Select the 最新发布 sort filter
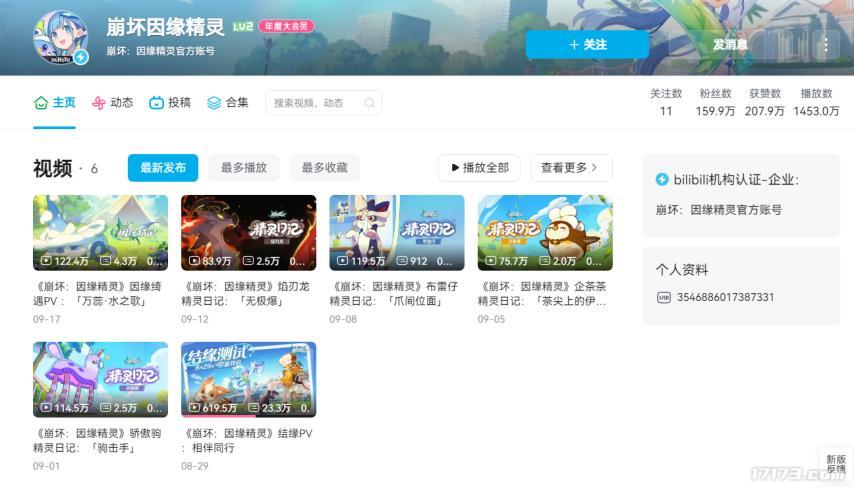This screenshot has width=854, height=488. coord(163,168)
